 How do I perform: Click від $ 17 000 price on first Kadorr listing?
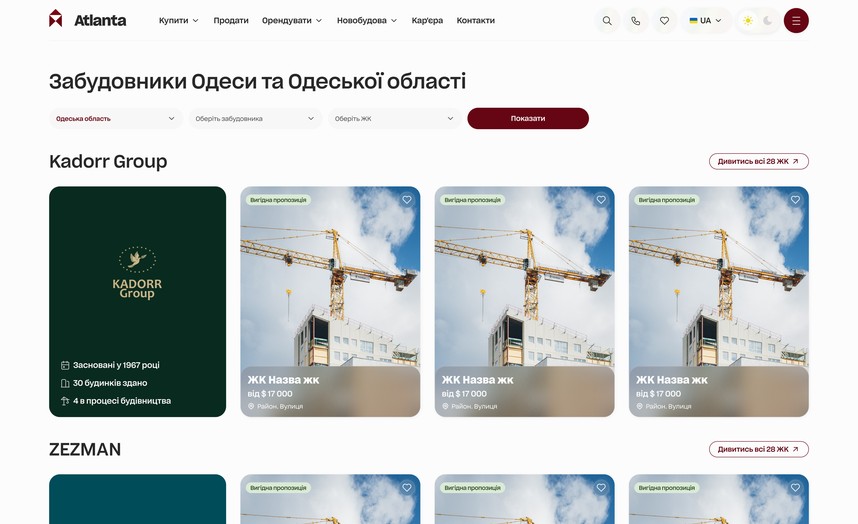(x=270, y=394)
